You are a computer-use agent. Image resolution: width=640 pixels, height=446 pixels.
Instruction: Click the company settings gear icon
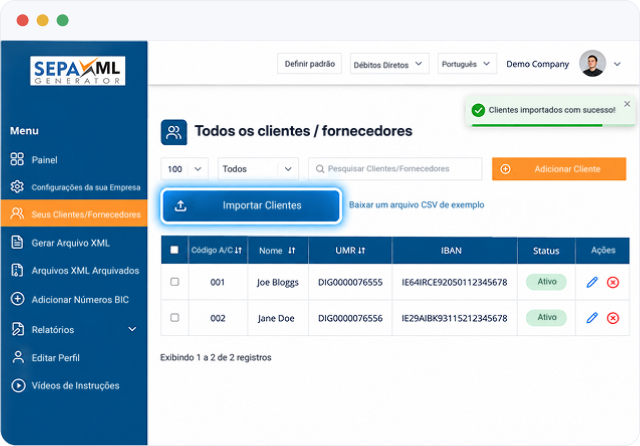coord(17,186)
